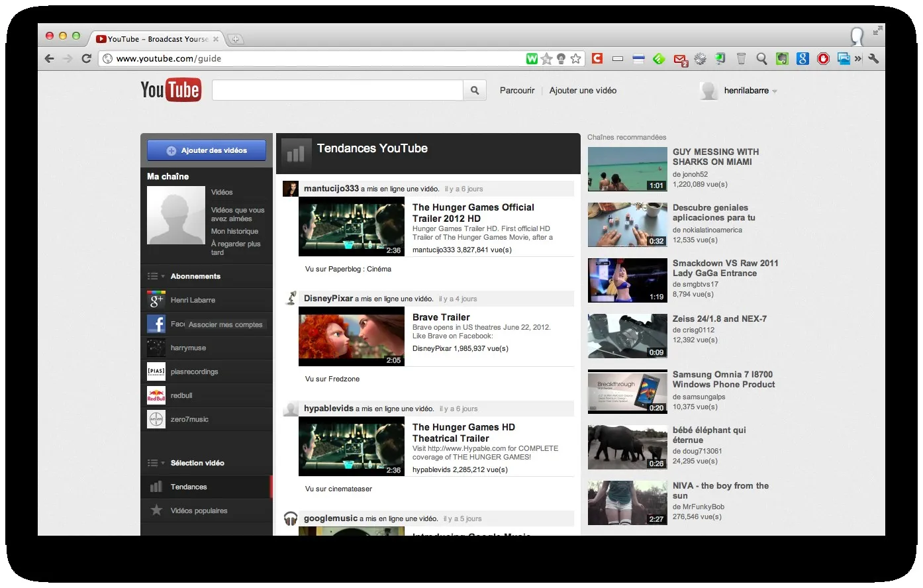The height and width of the screenshot is (588, 923).
Task: Click the address bar URL
Action: pyautogui.click(x=169, y=58)
